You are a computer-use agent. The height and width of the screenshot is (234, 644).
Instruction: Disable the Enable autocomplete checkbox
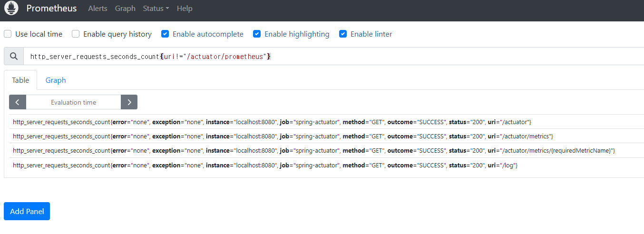tap(165, 34)
